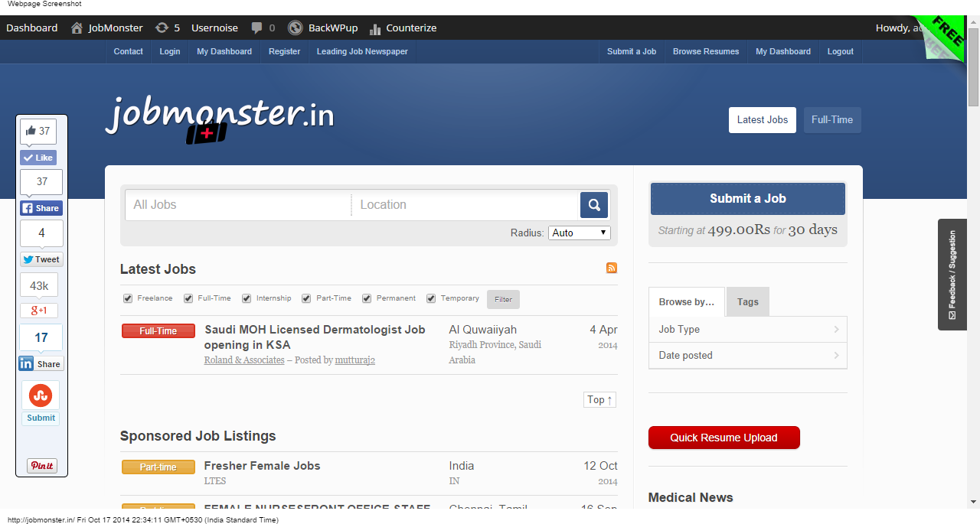Select the Full-Time tab in header
The height and width of the screenshot is (524, 980).
click(831, 120)
